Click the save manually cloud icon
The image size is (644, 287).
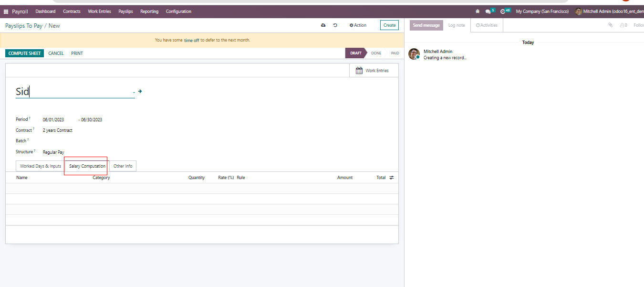(323, 25)
